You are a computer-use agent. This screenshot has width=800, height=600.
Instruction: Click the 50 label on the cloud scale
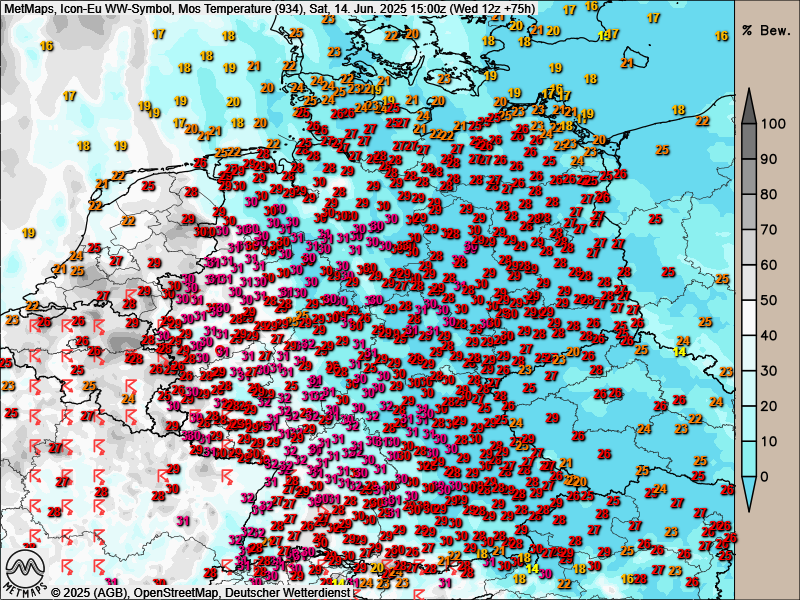tap(769, 300)
